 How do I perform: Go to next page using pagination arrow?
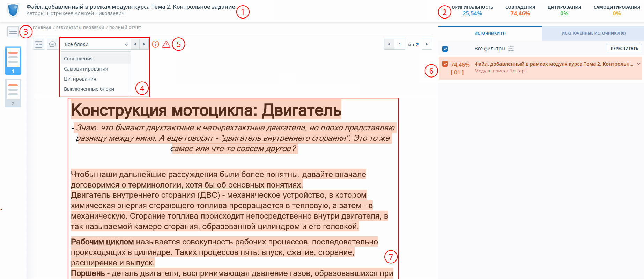click(x=427, y=44)
